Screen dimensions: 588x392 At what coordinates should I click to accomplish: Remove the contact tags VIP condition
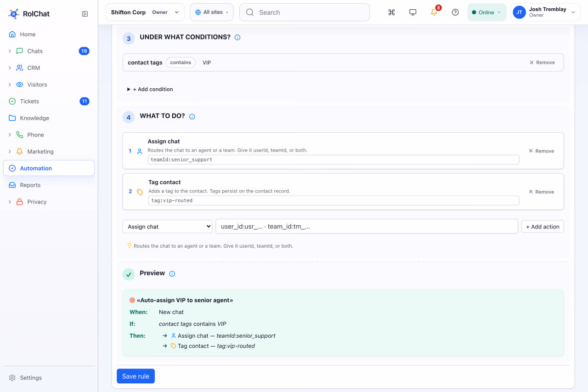tap(542, 62)
